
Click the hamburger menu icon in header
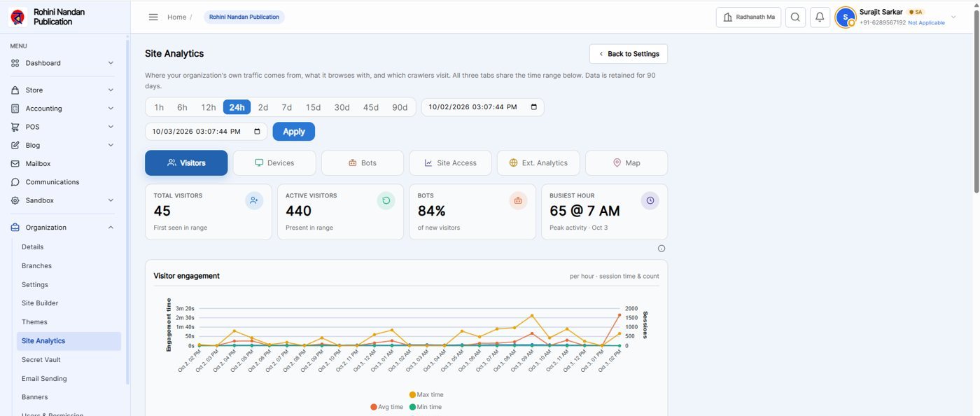point(153,17)
